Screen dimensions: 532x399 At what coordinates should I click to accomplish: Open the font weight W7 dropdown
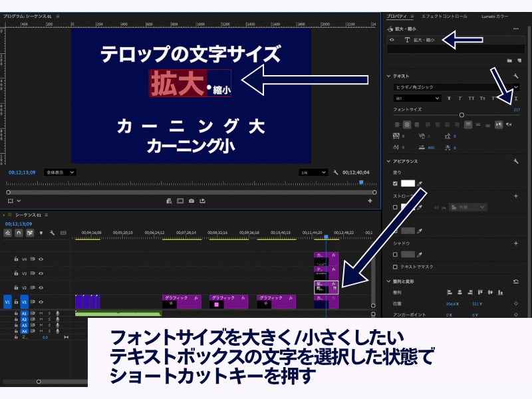point(417,98)
